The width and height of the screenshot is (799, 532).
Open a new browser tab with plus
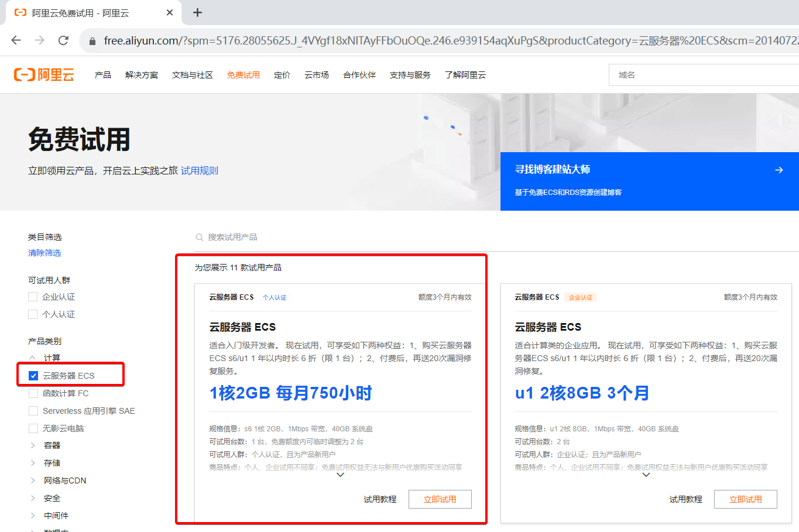click(198, 12)
